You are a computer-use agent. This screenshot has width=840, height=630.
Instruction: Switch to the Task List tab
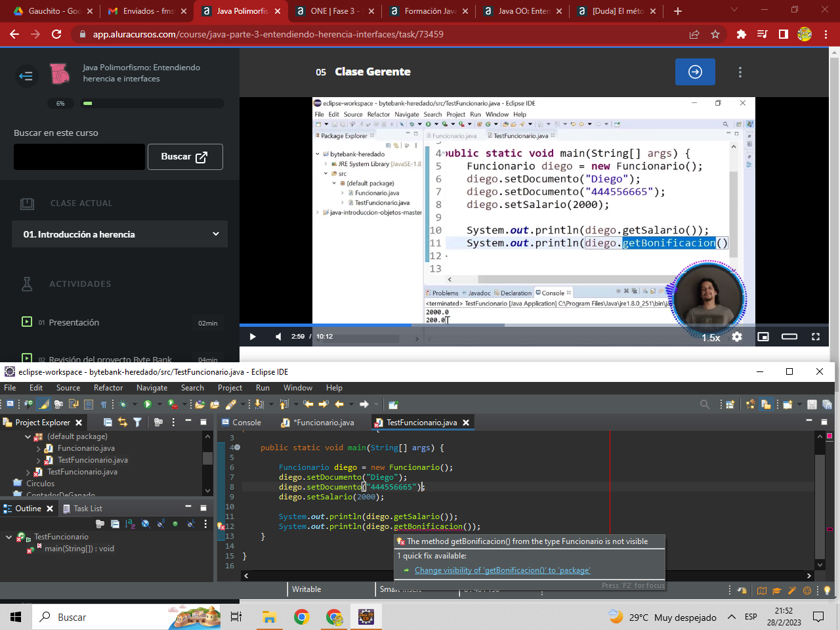(x=83, y=509)
